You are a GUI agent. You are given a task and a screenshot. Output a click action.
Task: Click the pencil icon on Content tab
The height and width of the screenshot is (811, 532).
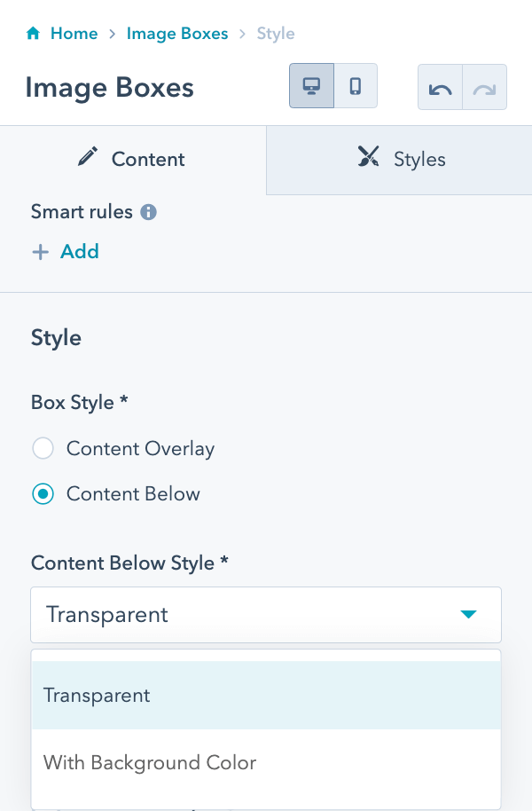point(88,158)
